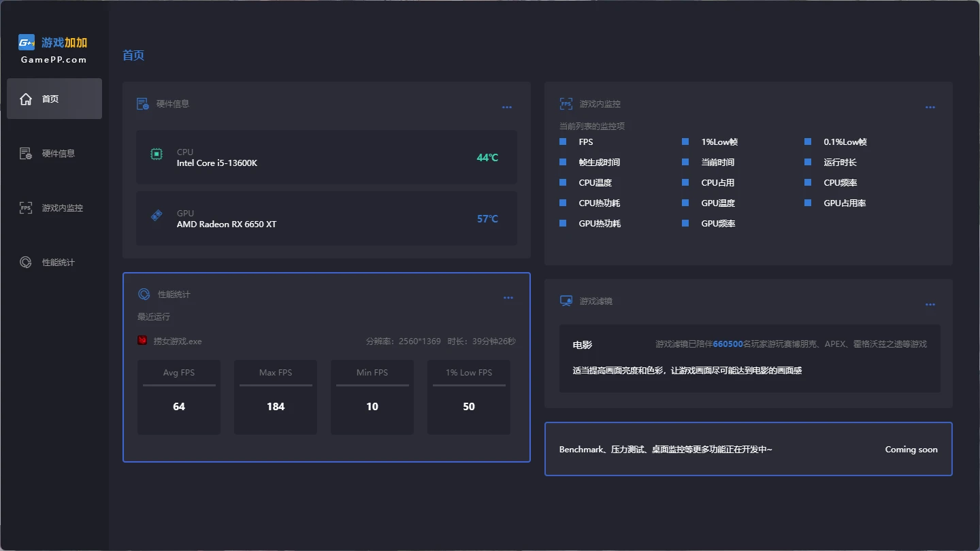Toggle the CPU温度 monitoring checkbox
The height and width of the screenshot is (551, 980).
click(x=563, y=183)
